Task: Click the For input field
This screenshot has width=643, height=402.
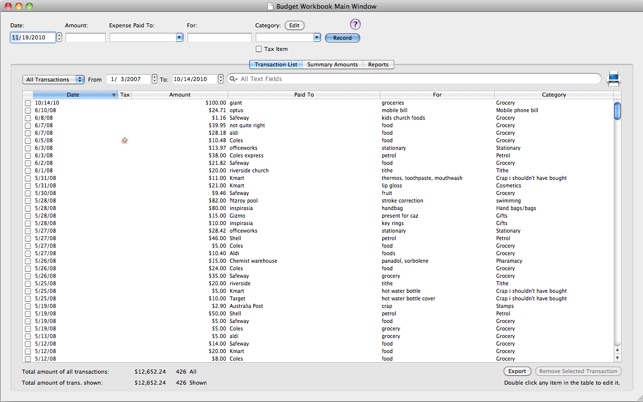Action: [219, 38]
